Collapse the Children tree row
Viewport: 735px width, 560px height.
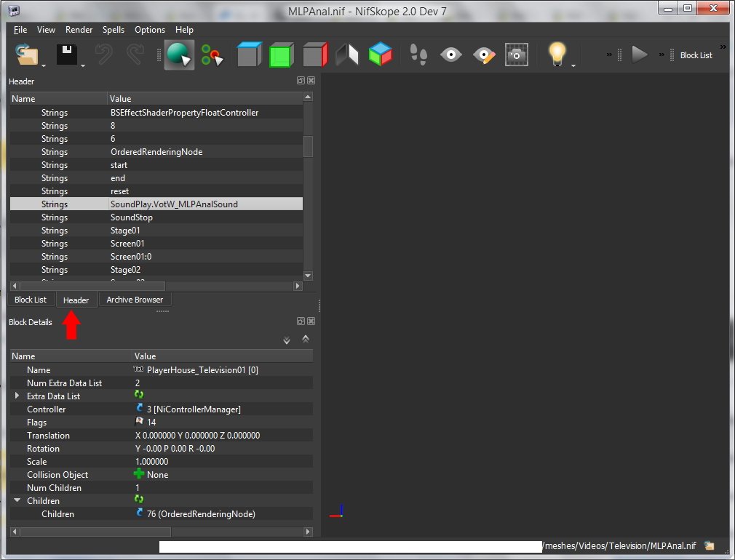click(17, 501)
